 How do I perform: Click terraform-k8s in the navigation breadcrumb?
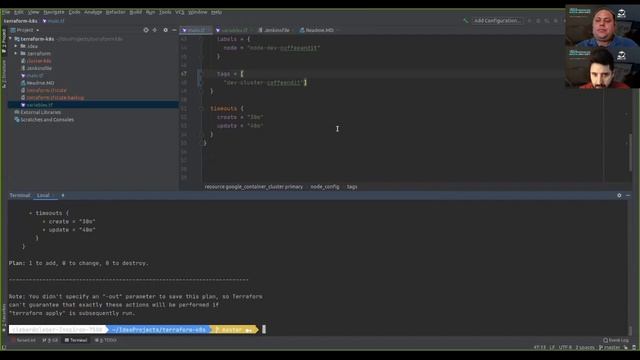[20, 21]
